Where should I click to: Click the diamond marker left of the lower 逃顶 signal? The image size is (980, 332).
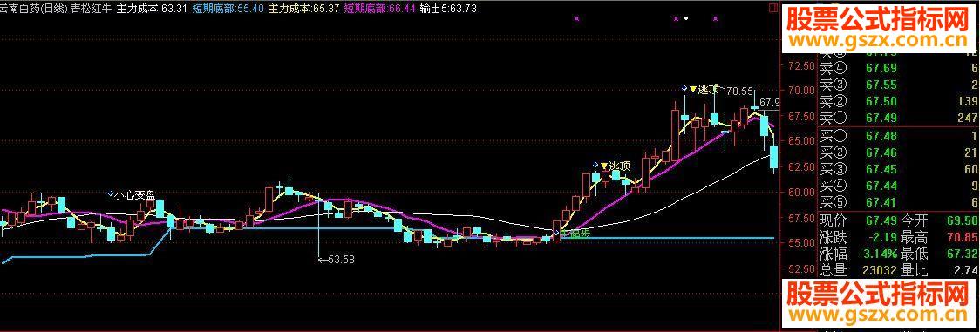[x=595, y=164]
